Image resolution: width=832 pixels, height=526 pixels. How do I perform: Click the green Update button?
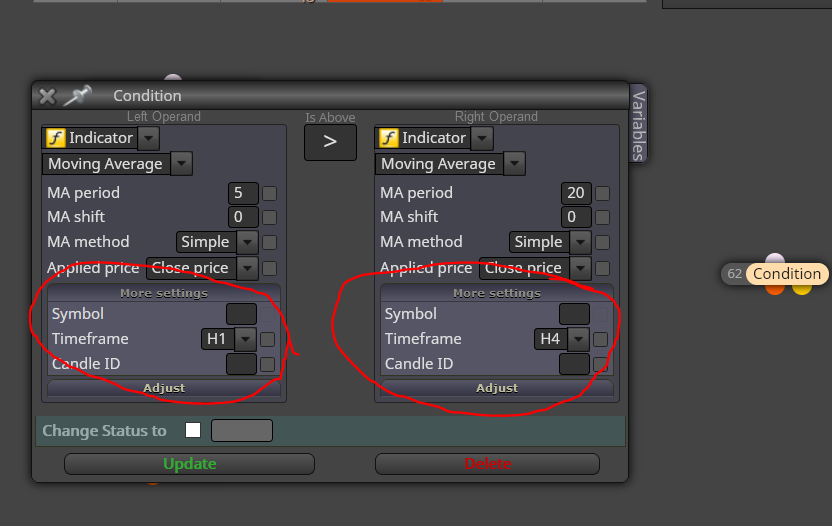click(x=189, y=464)
